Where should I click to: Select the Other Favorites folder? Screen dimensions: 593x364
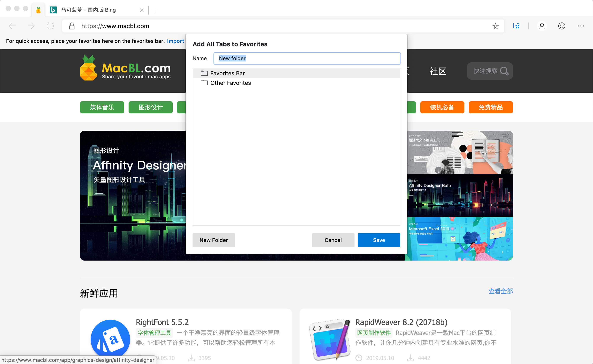click(x=296, y=83)
